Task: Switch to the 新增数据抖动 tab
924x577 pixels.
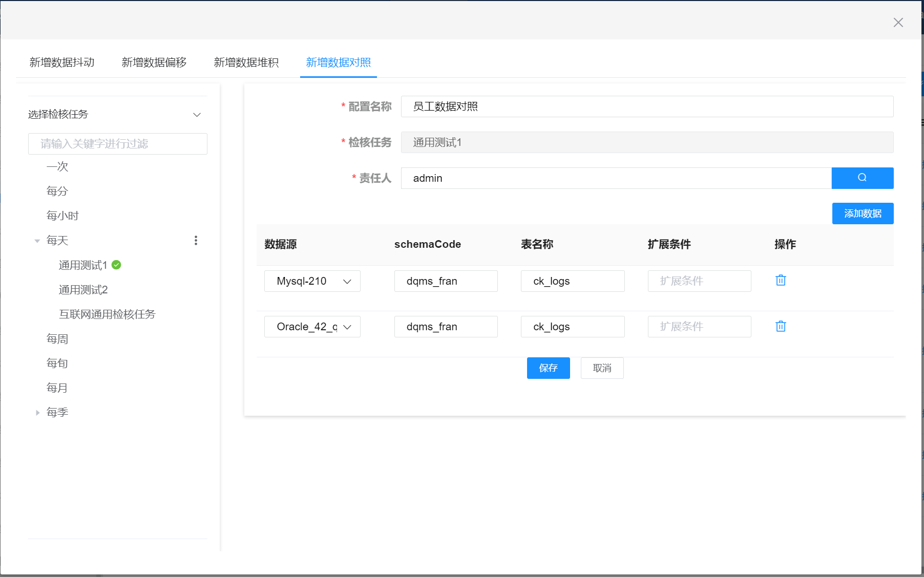Action: click(62, 62)
